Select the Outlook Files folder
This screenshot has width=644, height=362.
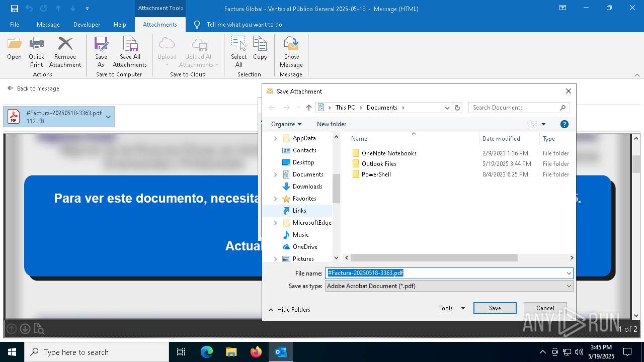pos(379,164)
